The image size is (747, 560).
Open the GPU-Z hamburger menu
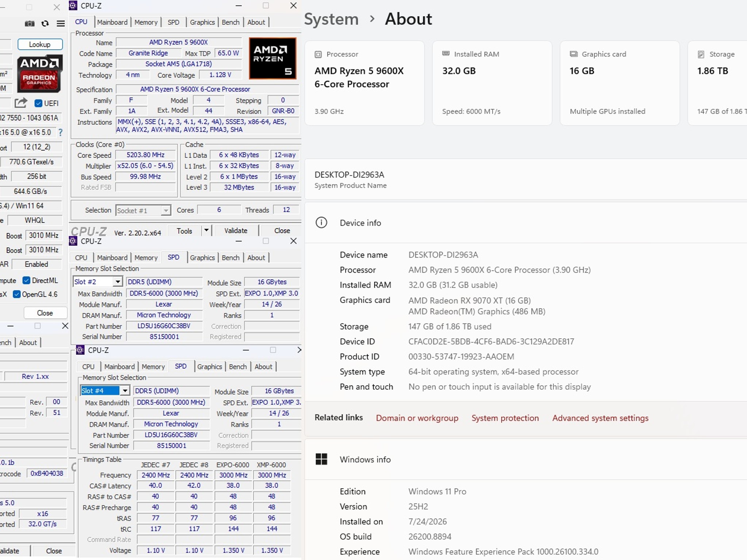pyautogui.click(x=61, y=24)
